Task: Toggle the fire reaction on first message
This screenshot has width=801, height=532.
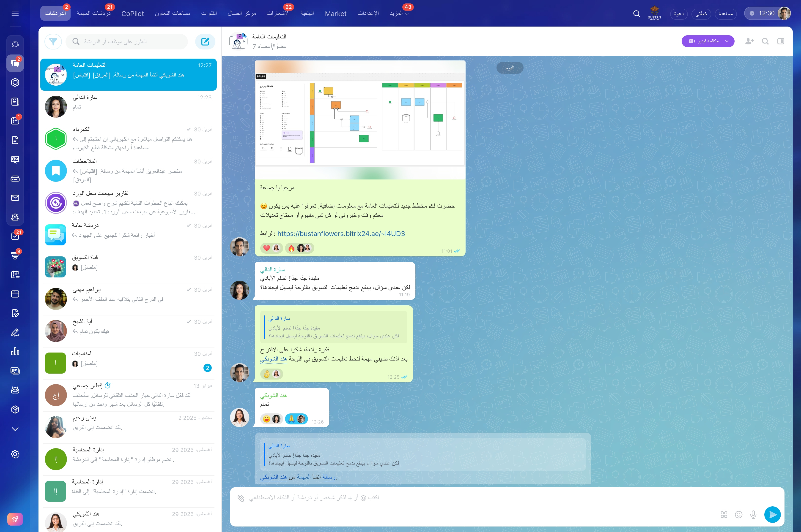Action: click(299, 248)
